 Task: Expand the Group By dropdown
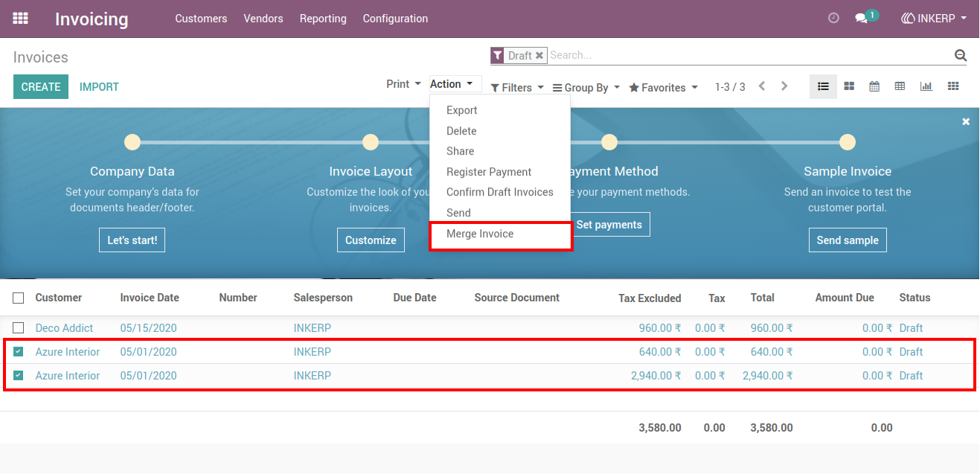click(x=586, y=88)
